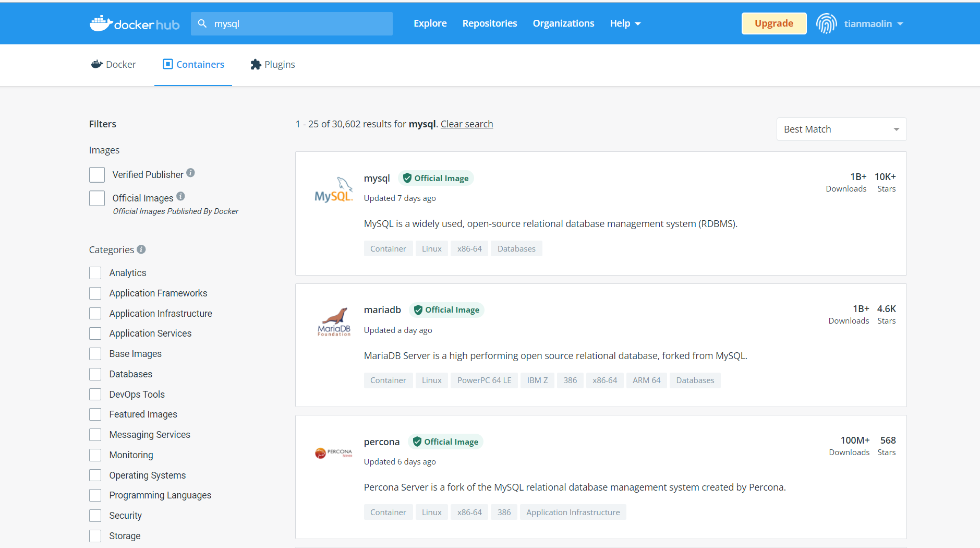Open the mysql repository title link
Viewport: 980px width, 548px height.
(x=377, y=178)
